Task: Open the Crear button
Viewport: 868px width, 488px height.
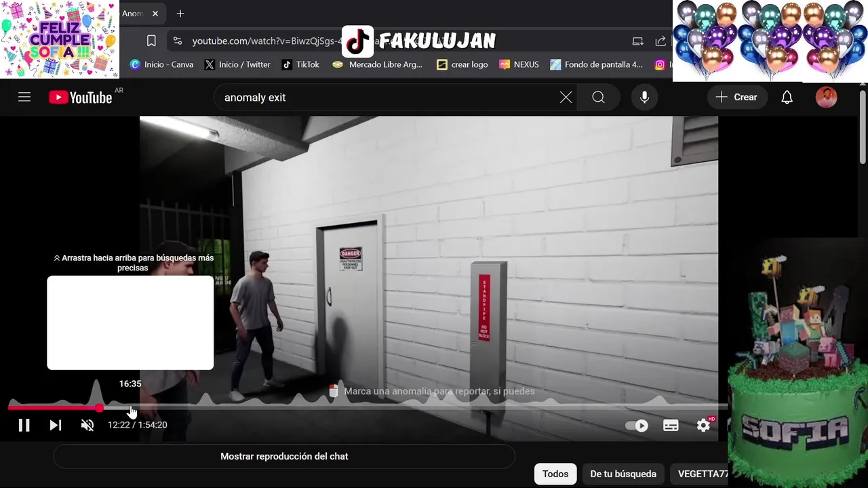Action: click(736, 98)
